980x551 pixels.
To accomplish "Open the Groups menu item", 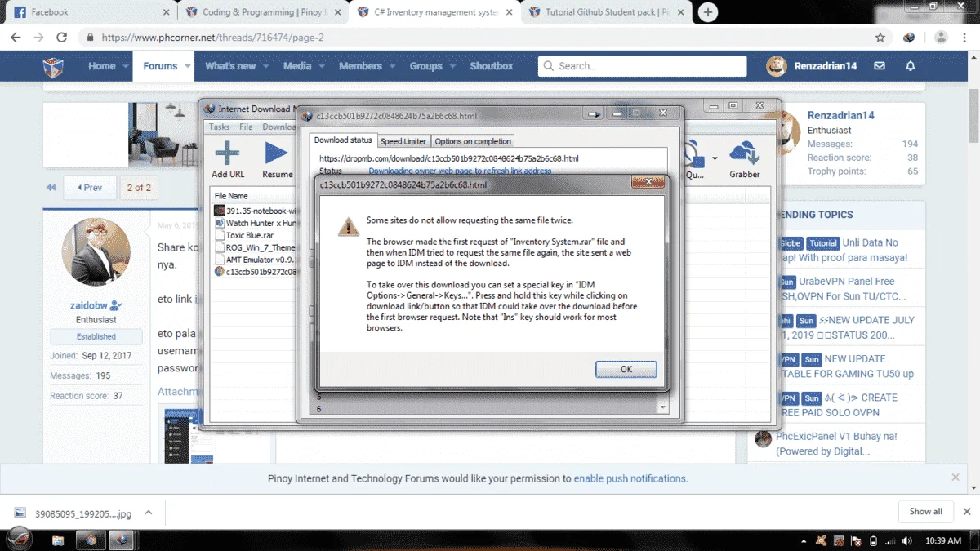I will click(x=425, y=66).
